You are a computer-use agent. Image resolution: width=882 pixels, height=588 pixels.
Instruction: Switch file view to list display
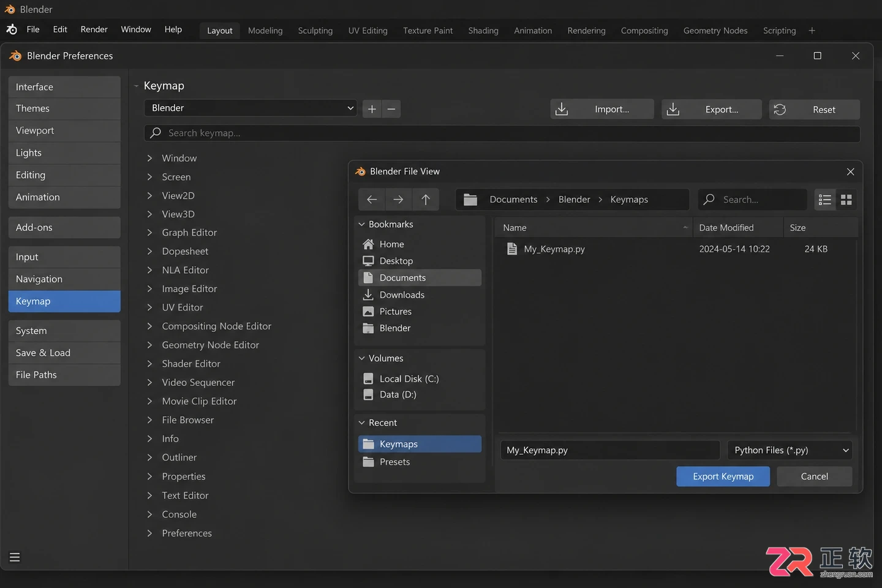(825, 200)
